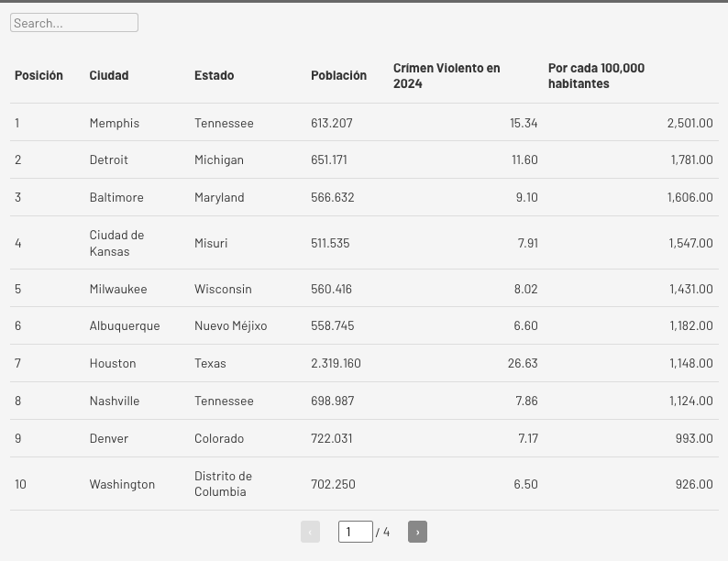This screenshot has width=728, height=561.
Task: Click the next page arrow button
Action: point(417,532)
